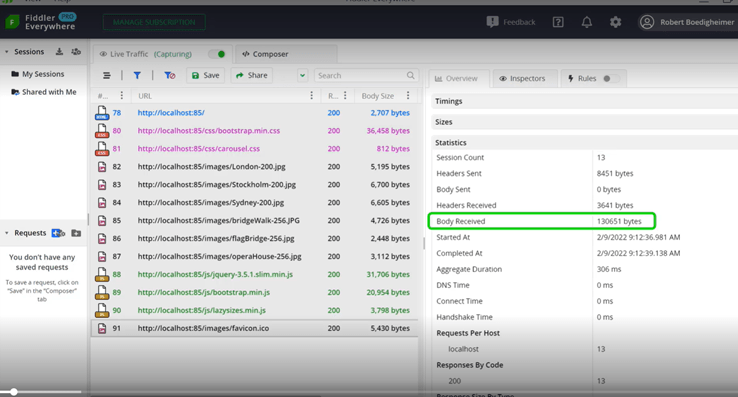The width and height of the screenshot is (738, 397).
Task: Open the settings gear icon
Action: coord(616,22)
